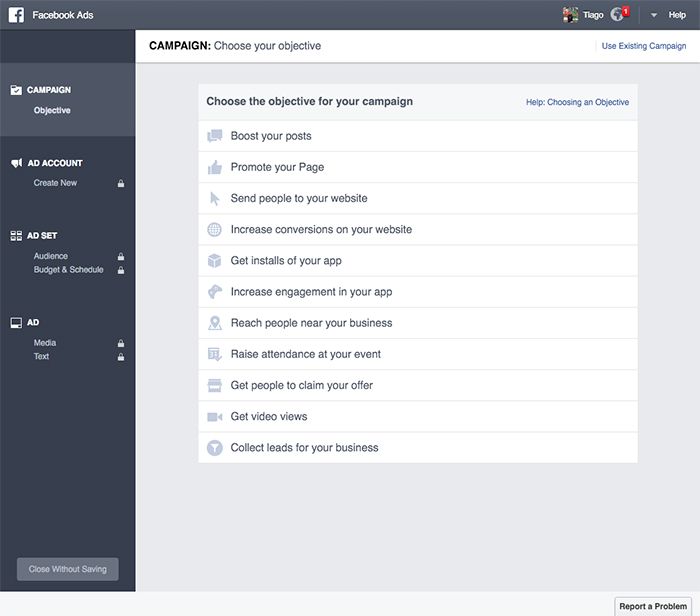The width and height of the screenshot is (700, 616).
Task: Click the Ad Account megaphone icon
Action: tap(17, 163)
